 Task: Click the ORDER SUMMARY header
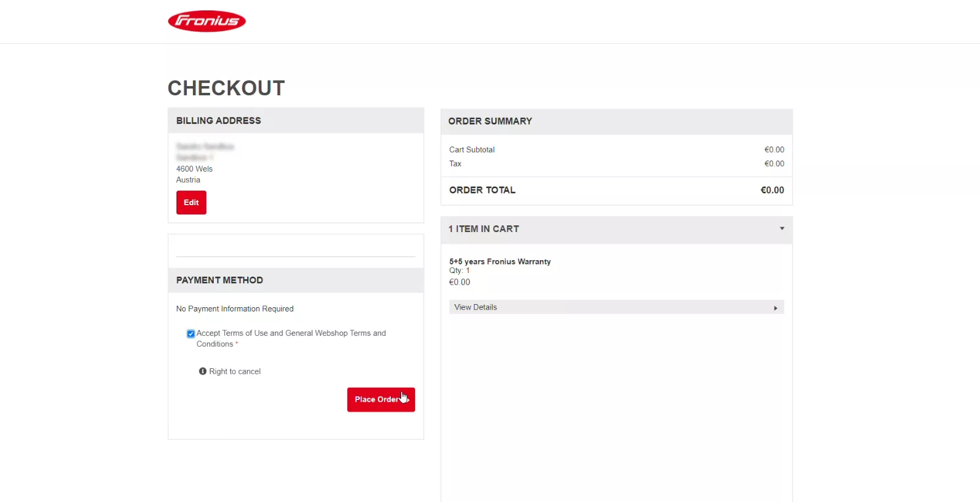click(x=617, y=122)
